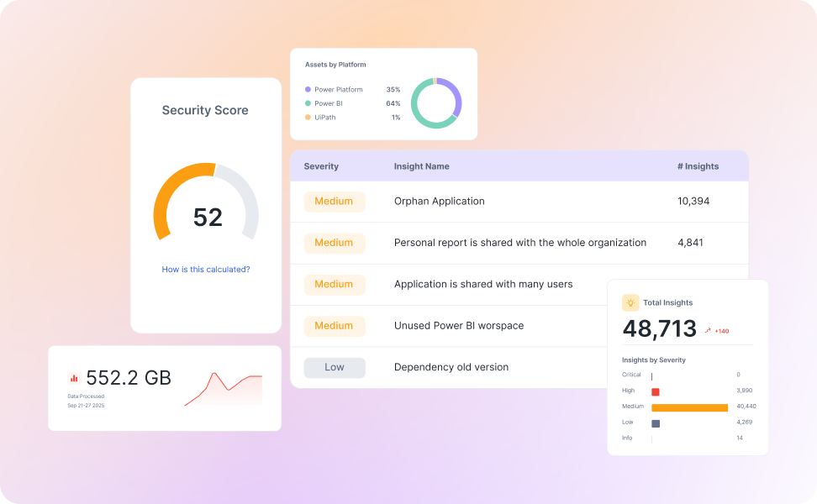This screenshot has height=504, width=817.
Task: Select the Insight Name column header
Action: [421, 166]
